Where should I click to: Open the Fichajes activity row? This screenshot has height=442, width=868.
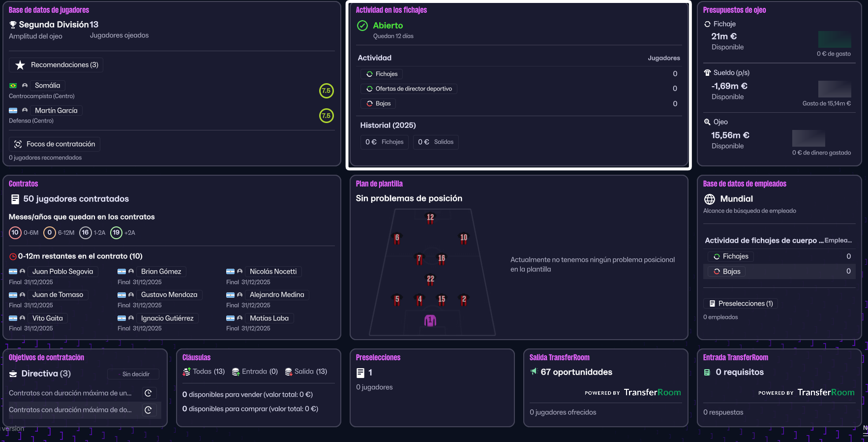(382, 74)
